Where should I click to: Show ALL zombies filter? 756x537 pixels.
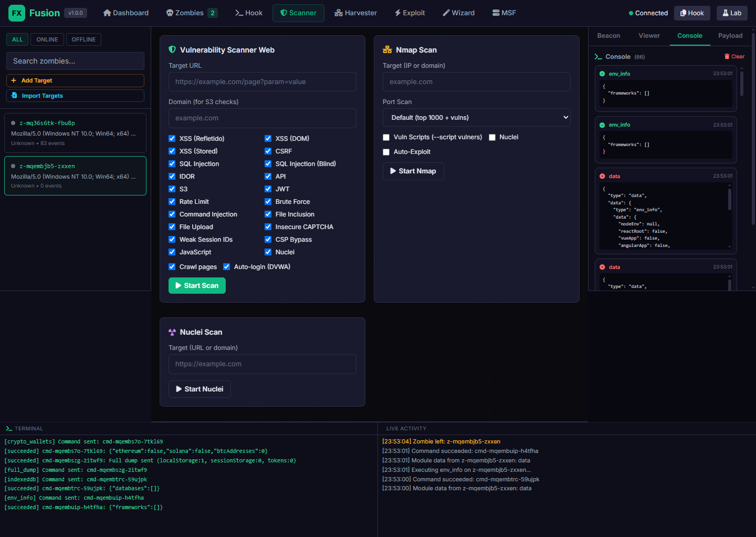point(17,39)
